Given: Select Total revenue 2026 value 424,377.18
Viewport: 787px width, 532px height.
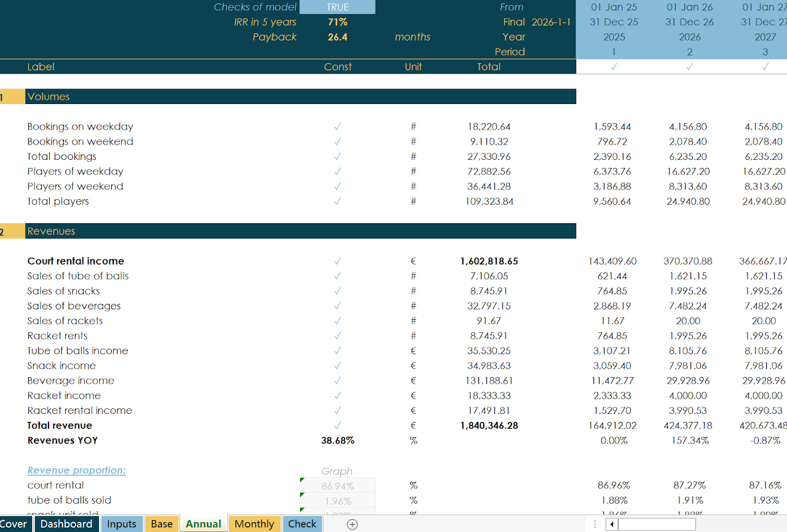Looking at the screenshot, I should (689, 426).
